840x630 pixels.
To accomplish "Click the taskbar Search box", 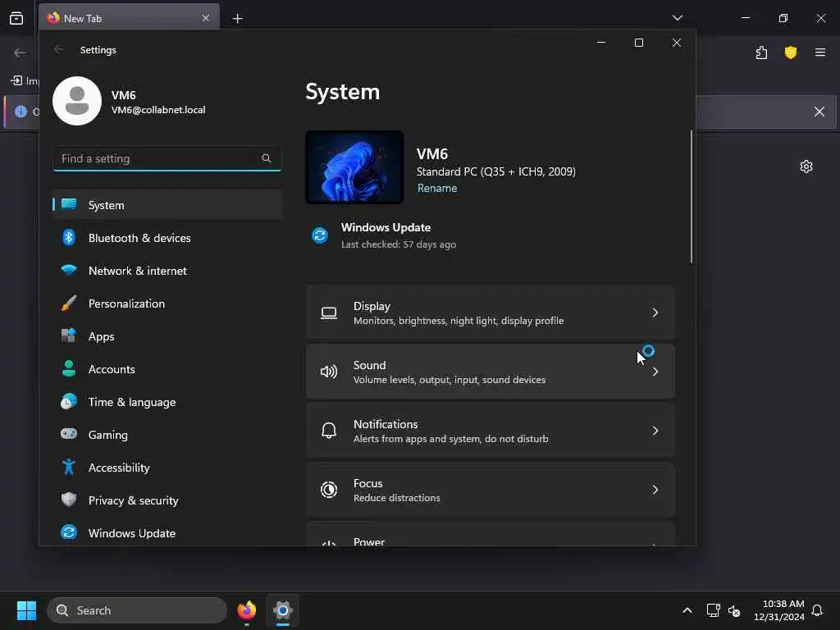I will point(137,610).
